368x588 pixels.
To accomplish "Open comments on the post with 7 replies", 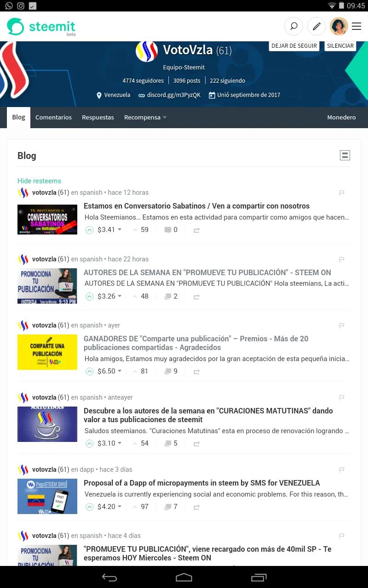I will (x=171, y=507).
